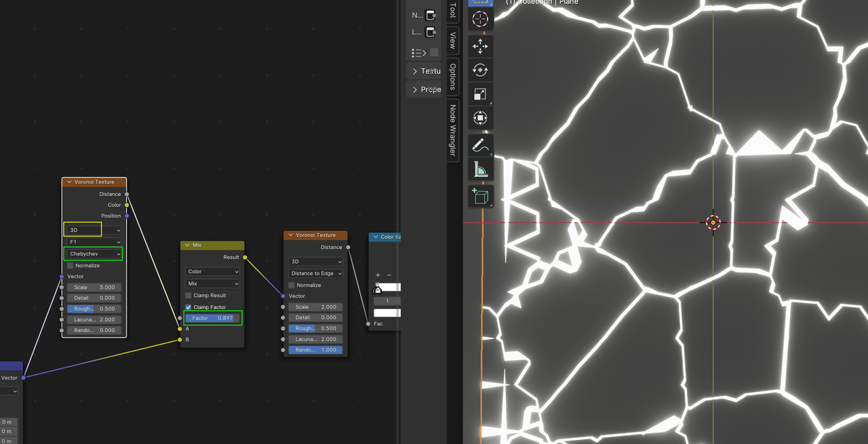Select the Transform tool
868x444 pixels.
pyautogui.click(x=480, y=117)
